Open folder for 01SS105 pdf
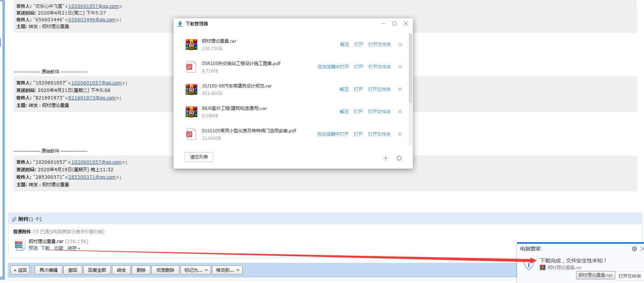The width and height of the screenshot is (644, 283). [x=379, y=134]
